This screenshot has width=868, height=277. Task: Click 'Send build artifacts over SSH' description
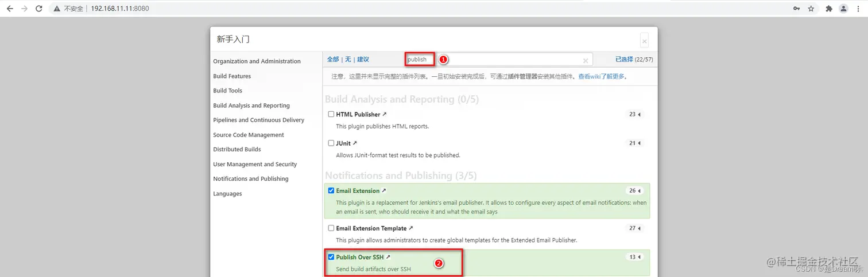373,269
